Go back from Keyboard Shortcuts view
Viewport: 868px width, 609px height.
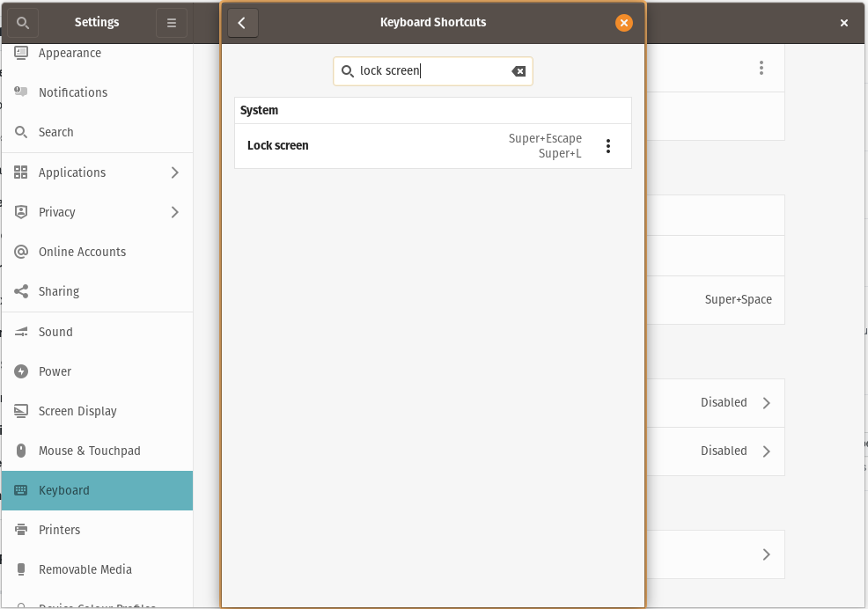click(x=243, y=23)
